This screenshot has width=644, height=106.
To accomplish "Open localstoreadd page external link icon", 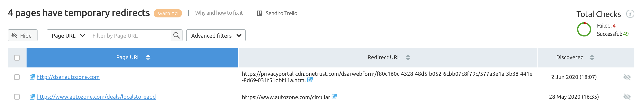I will pos(32,97).
